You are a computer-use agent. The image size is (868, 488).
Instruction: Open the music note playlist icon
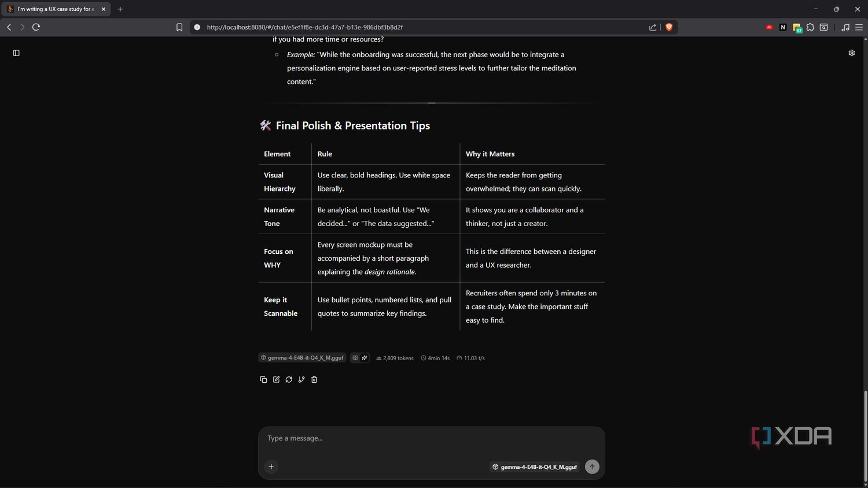(x=845, y=27)
